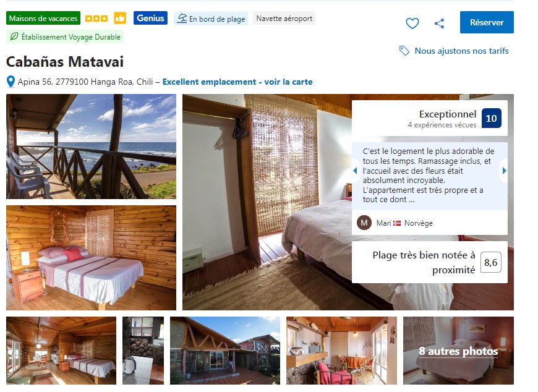Click the Genius badge
This screenshot has width=538, height=392.
(150, 18)
